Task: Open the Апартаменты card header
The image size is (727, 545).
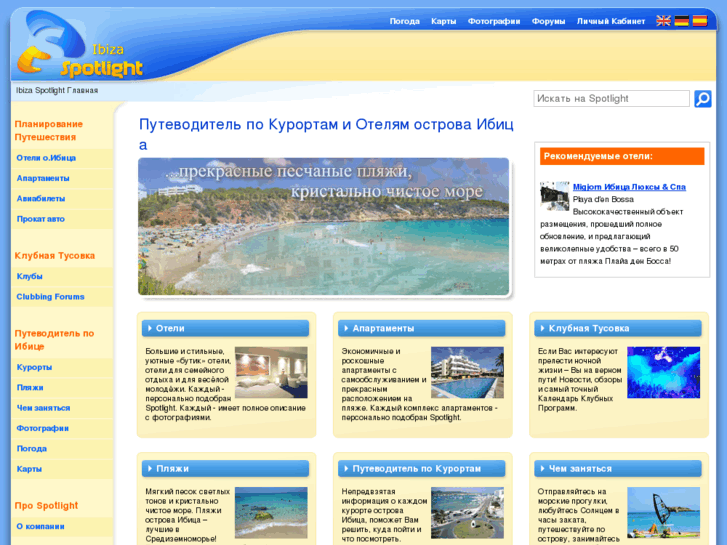Action: pos(421,328)
